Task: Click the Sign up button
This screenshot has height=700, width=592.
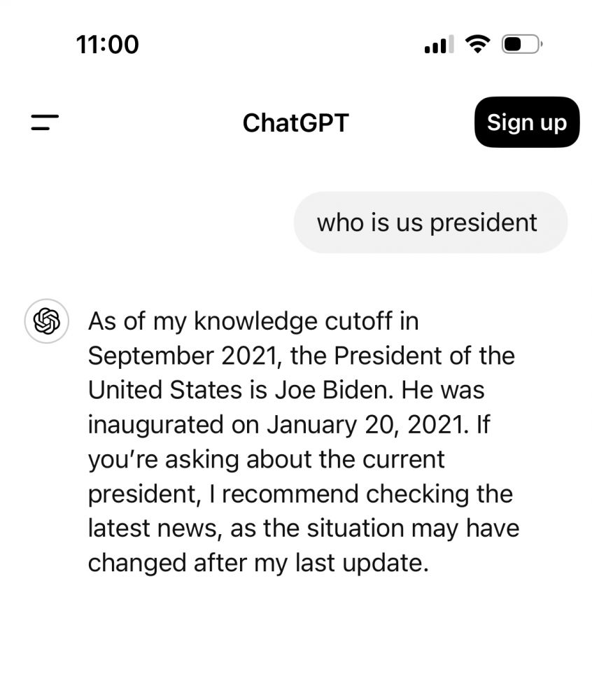Action: tap(527, 122)
